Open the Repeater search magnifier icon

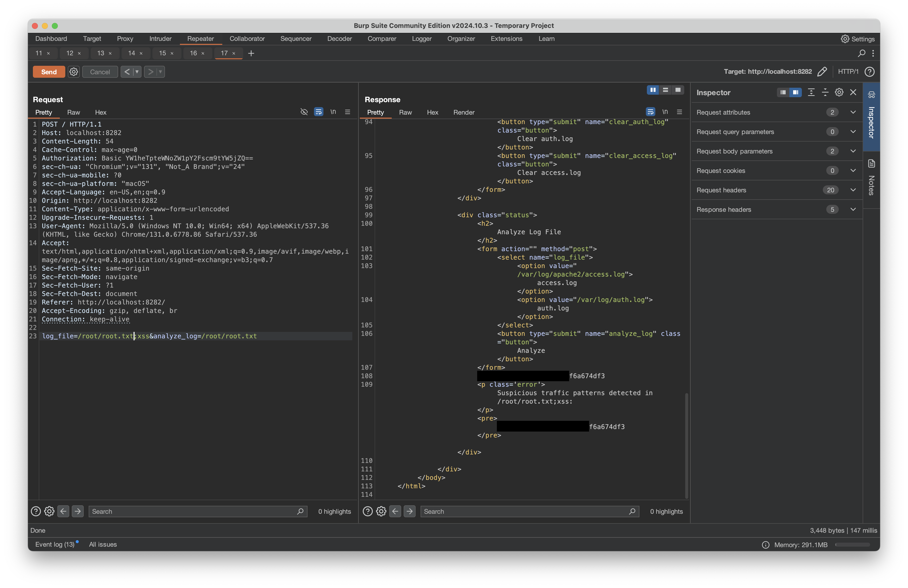pyautogui.click(x=861, y=53)
